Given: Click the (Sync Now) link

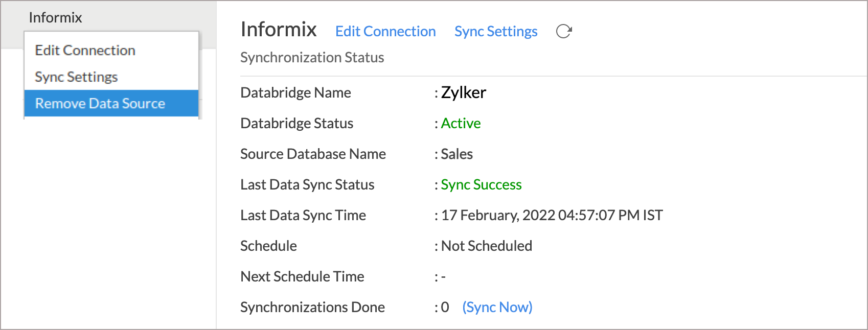Looking at the screenshot, I should [497, 307].
